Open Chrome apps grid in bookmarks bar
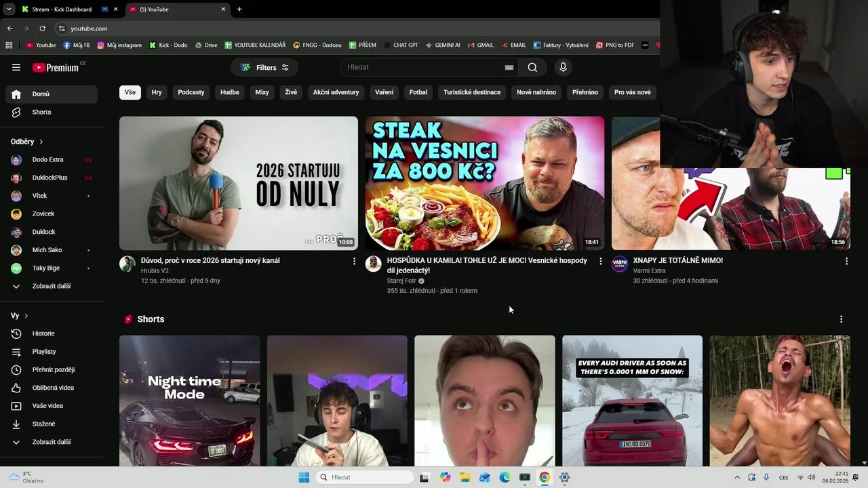The width and height of the screenshot is (868, 488). [9, 45]
